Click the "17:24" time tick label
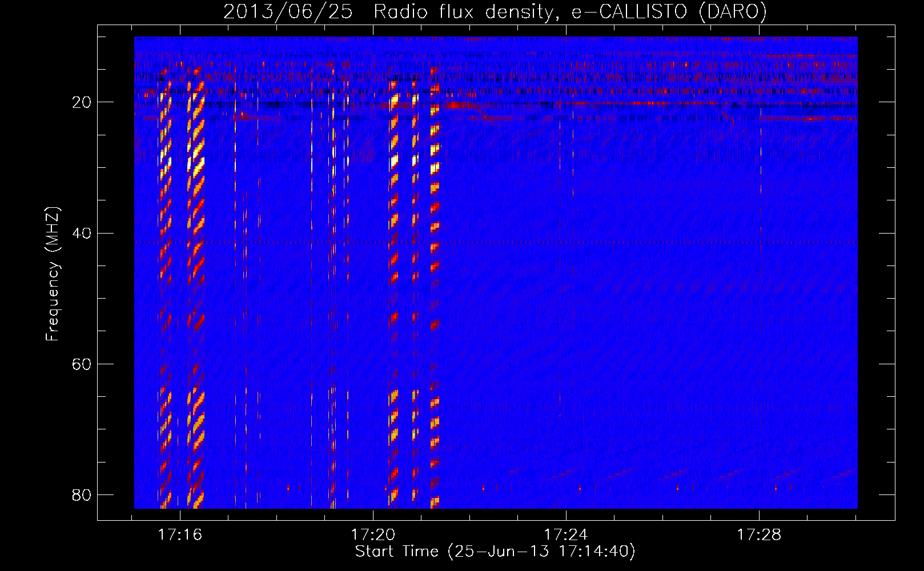924x571 pixels. [x=566, y=535]
